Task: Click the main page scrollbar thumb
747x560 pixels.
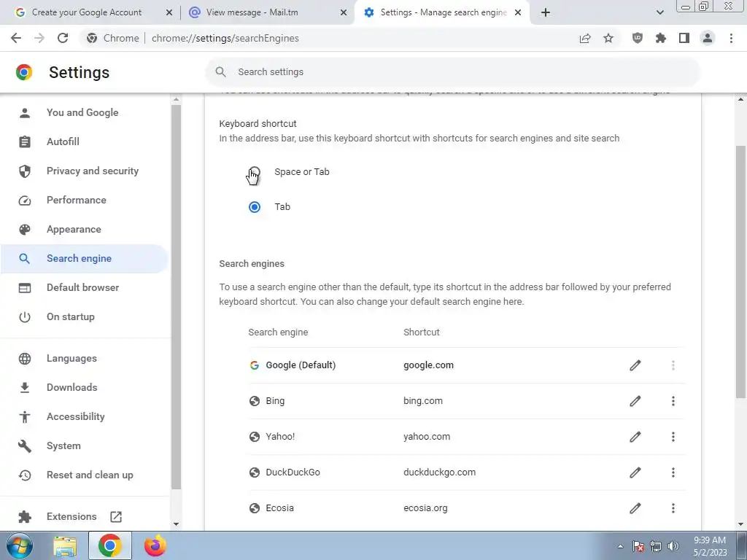Action: (740, 271)
